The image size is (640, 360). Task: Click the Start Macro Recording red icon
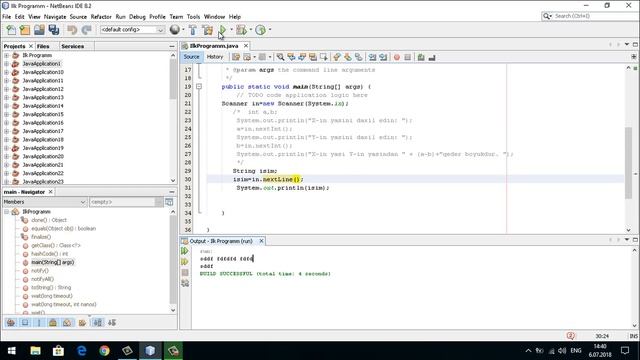click(x=396, y=57)
